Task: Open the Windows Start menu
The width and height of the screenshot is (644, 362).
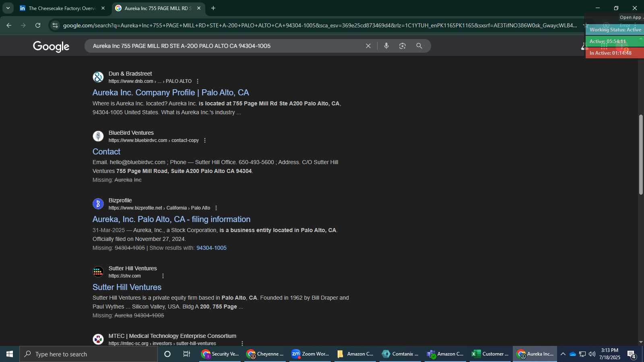Action: coord(10,354)
